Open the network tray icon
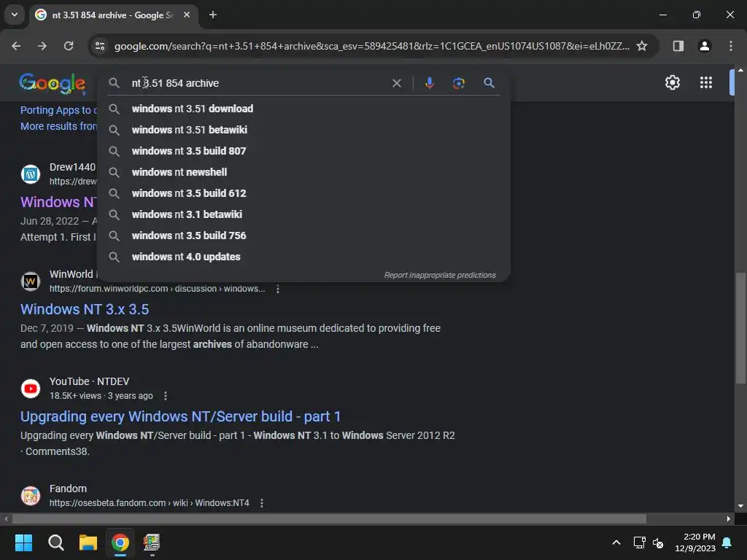 639,542
